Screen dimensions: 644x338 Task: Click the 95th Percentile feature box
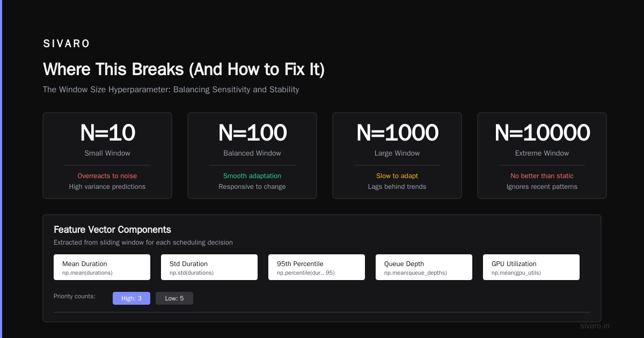[317, 267]
